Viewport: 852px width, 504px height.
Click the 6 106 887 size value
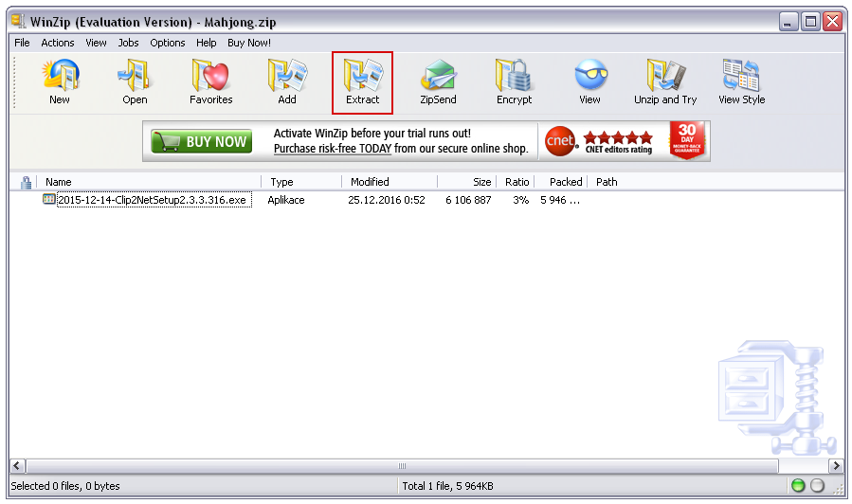468,200
